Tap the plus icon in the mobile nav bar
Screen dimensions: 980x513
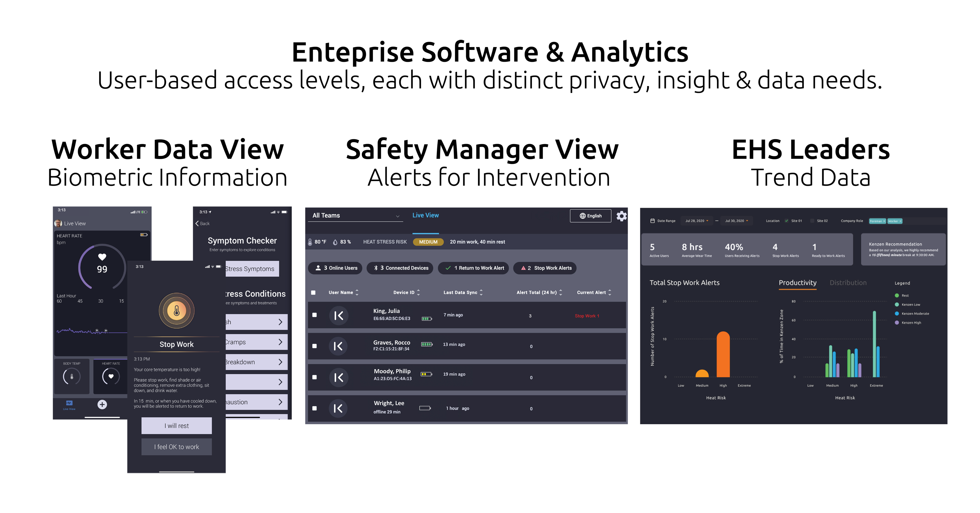coord(102,405)
